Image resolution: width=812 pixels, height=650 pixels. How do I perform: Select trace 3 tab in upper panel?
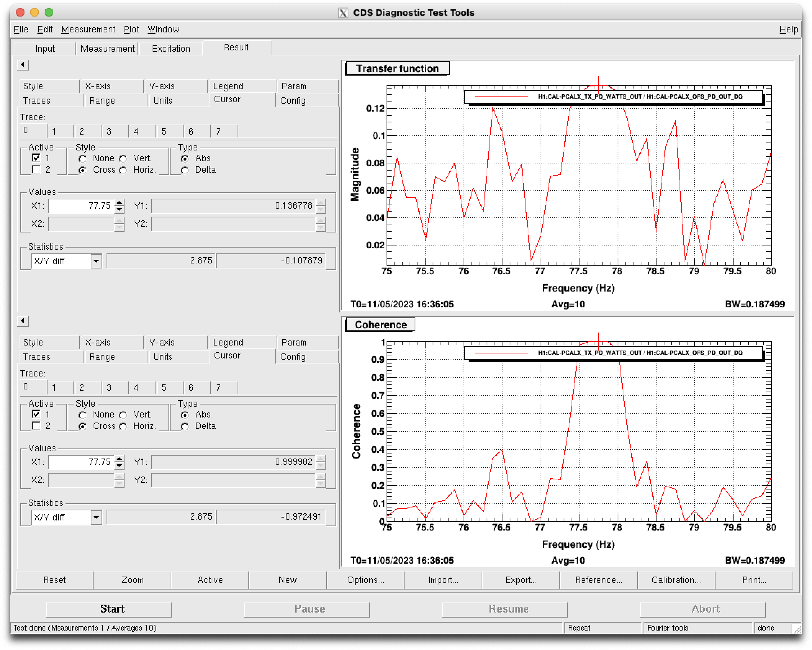[x=115, y=131]
